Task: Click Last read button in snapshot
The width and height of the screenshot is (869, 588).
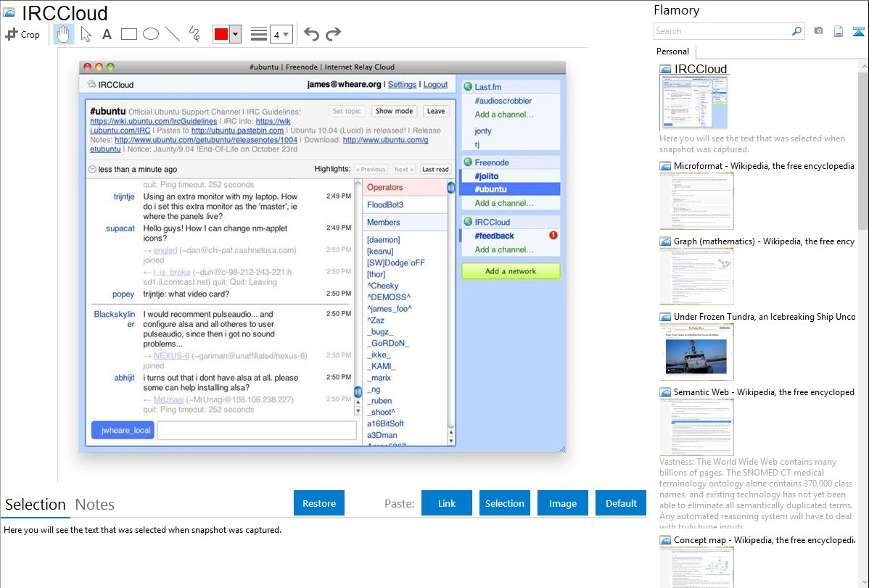Action: tap(435, 169)
